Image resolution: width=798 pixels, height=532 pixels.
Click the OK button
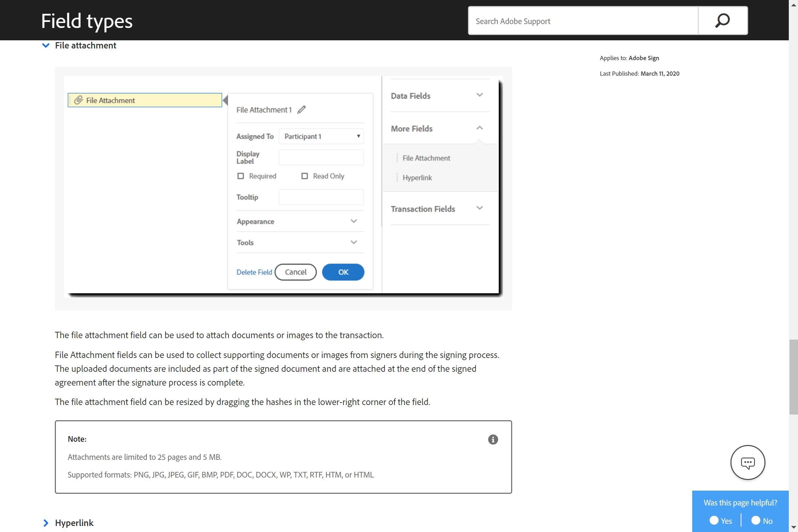[x=343, y=272]
